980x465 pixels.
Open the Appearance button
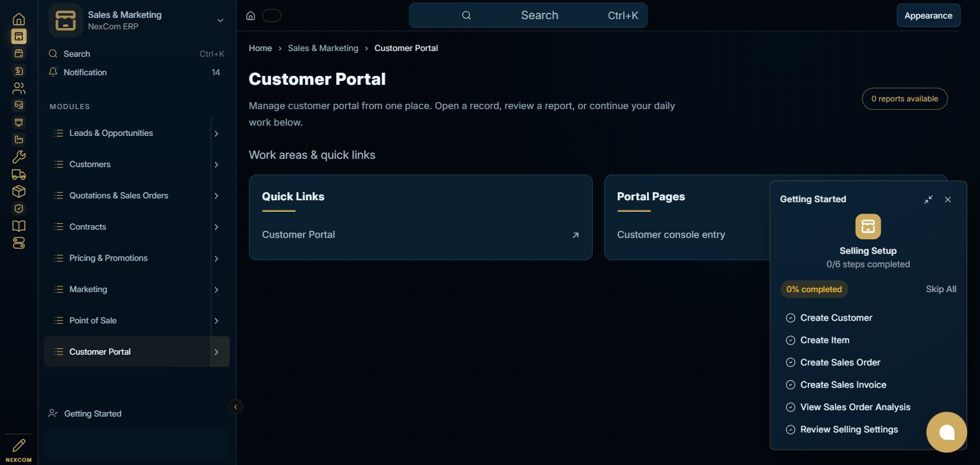928,15
